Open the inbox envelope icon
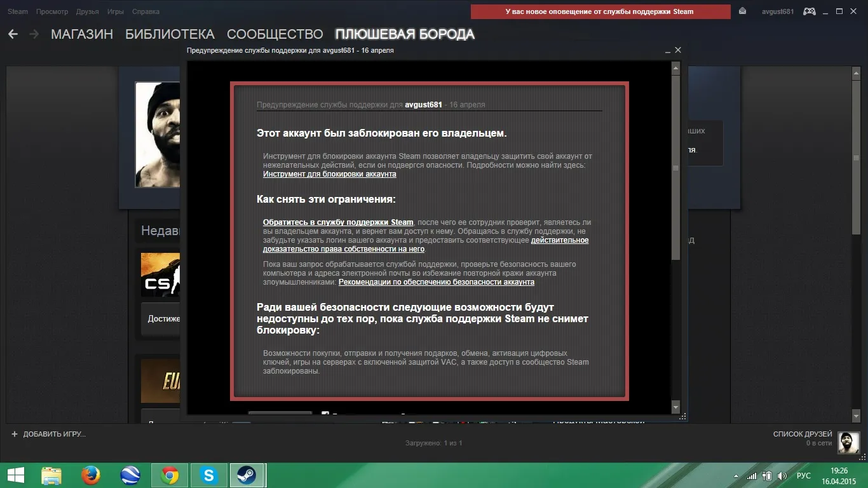This screenshot has width=868, height=488. pyautogui.click(x=743, y=11)
